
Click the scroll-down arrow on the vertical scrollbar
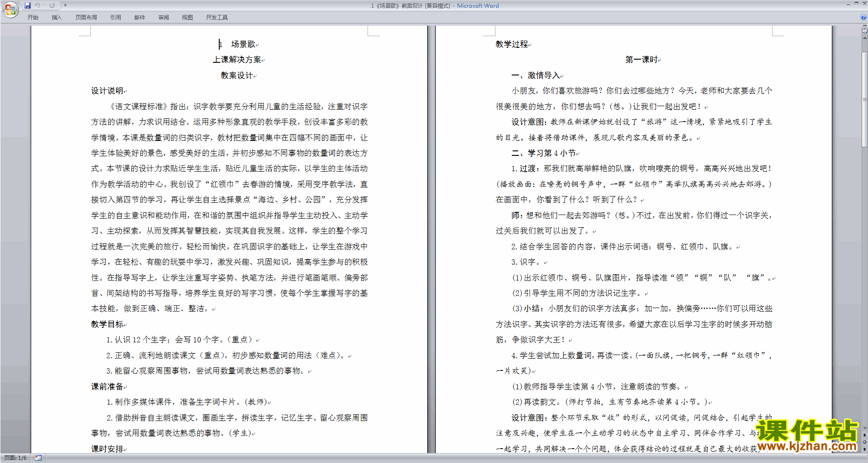tap(864, 428)
